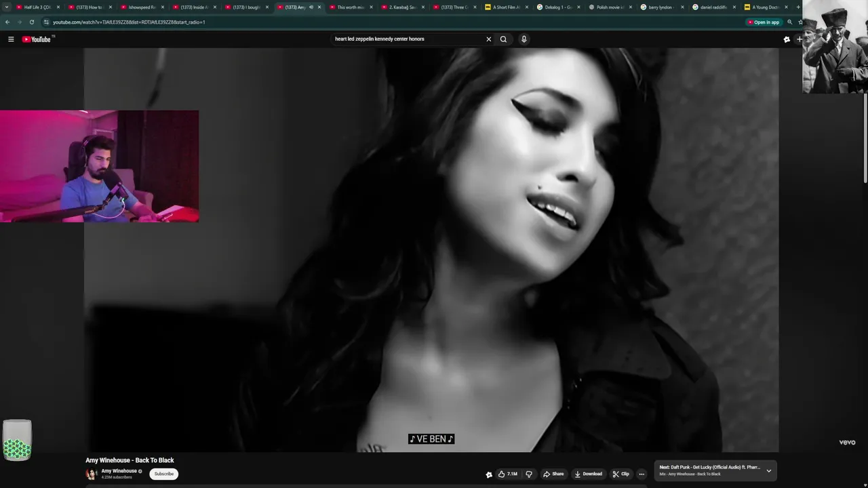Subscribe to Amy Winehouse channel
Image resolution: width=868 pixels, height=488 pixels.
click(x=164, y=474)
